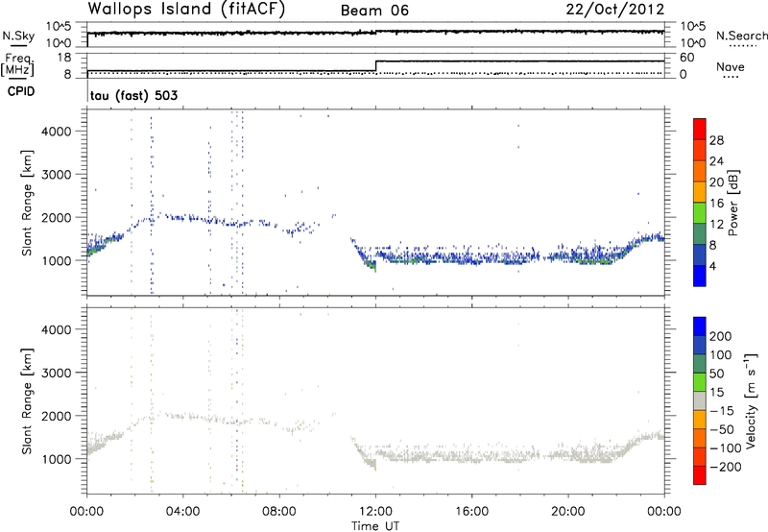Select the "Time UT" axis title
Viewport: 768px width, 532px height.
tap(375, 526)
